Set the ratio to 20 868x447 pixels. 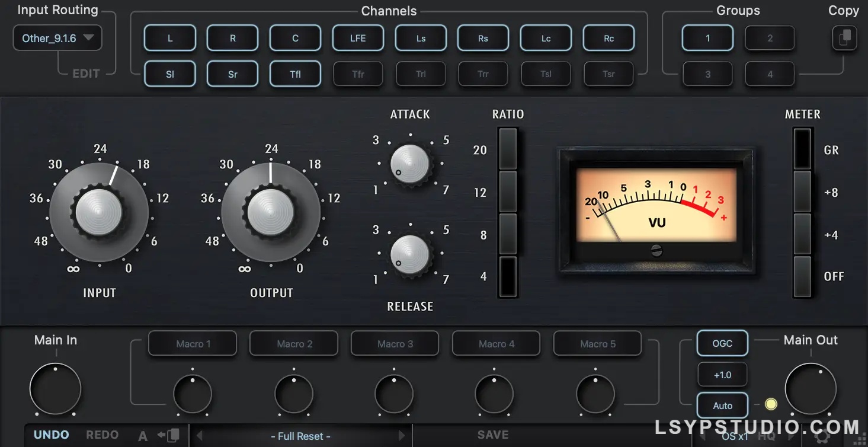coord(508,149)
